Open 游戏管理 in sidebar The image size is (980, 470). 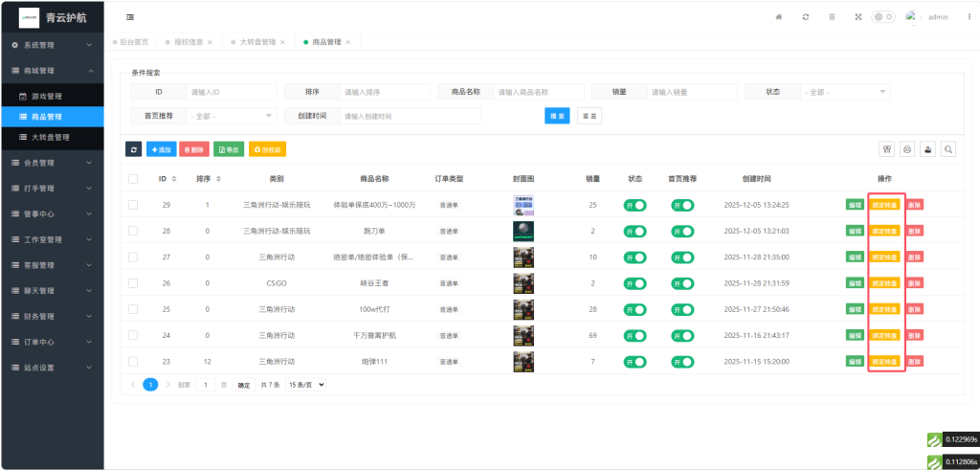(53, 97)
